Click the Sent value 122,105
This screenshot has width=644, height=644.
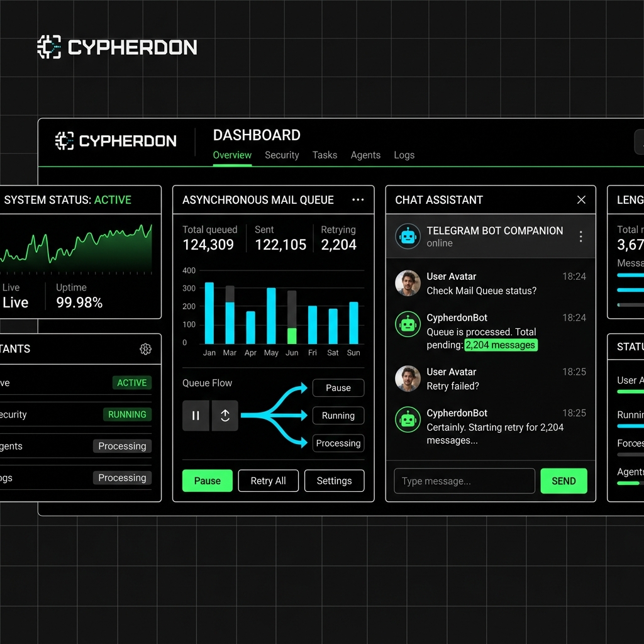point(280,245)
